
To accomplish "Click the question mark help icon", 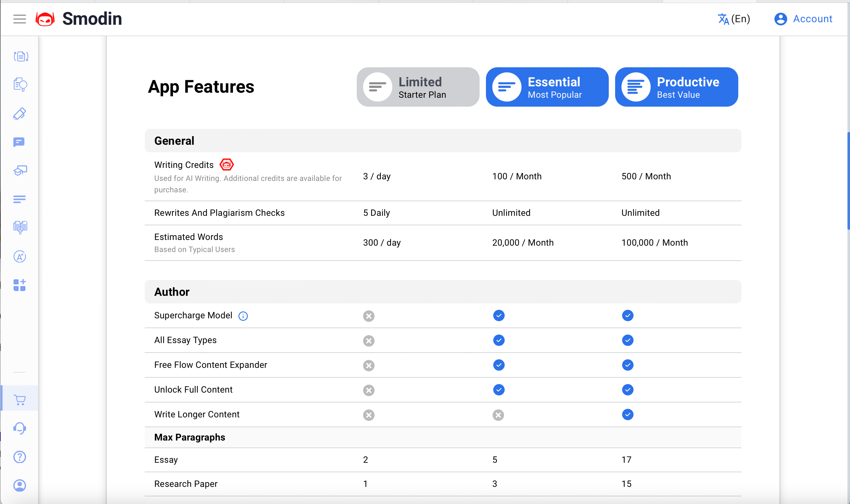I will coord(20,457).
